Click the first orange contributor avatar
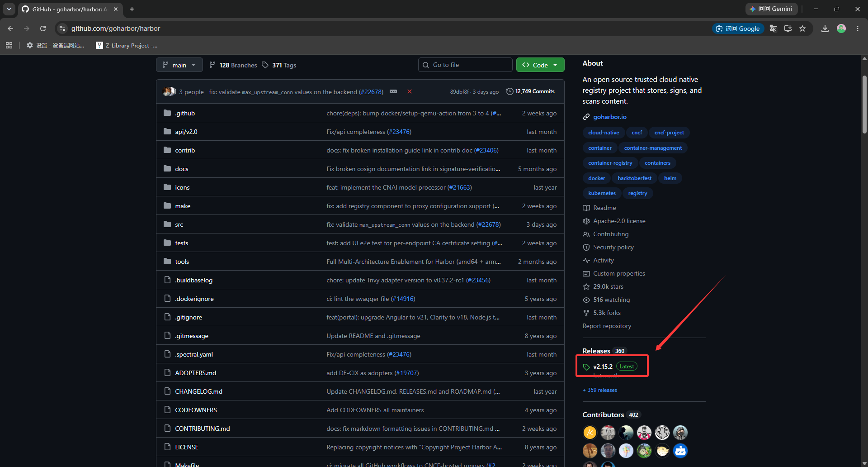The height and width of the screenshot is (467, 868). 590,433
